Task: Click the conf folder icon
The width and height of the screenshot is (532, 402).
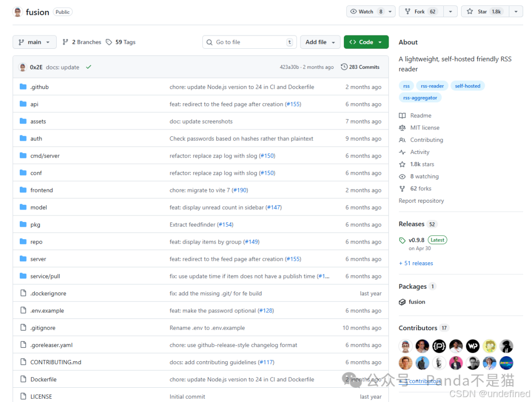Action: pos(23,173)
